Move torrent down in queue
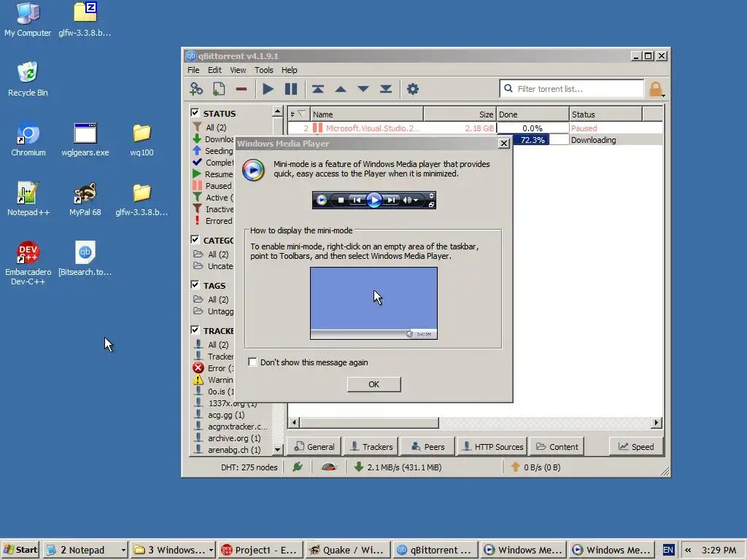The height and width of the screenshot is (560, 747). [x=363, y=89]
